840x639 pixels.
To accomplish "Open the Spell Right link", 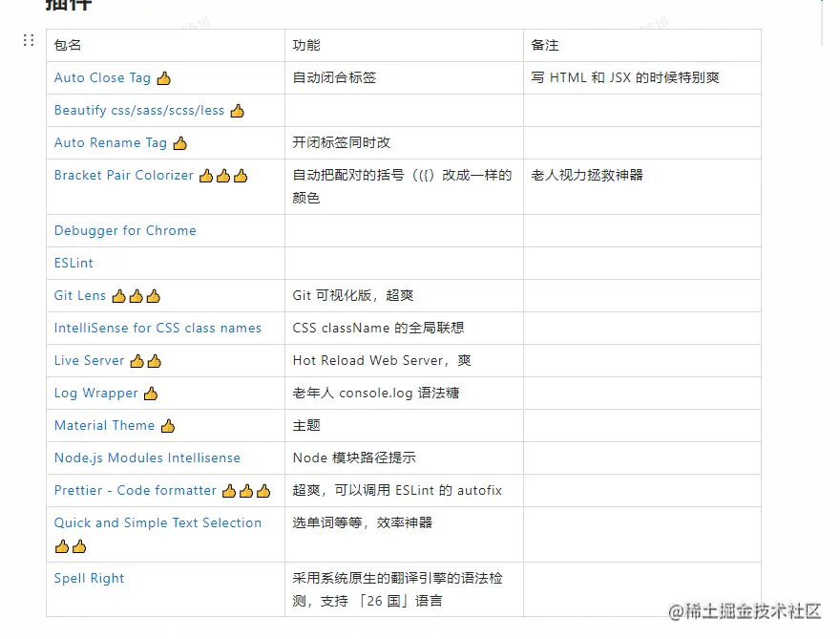I will tap(89, 579).
